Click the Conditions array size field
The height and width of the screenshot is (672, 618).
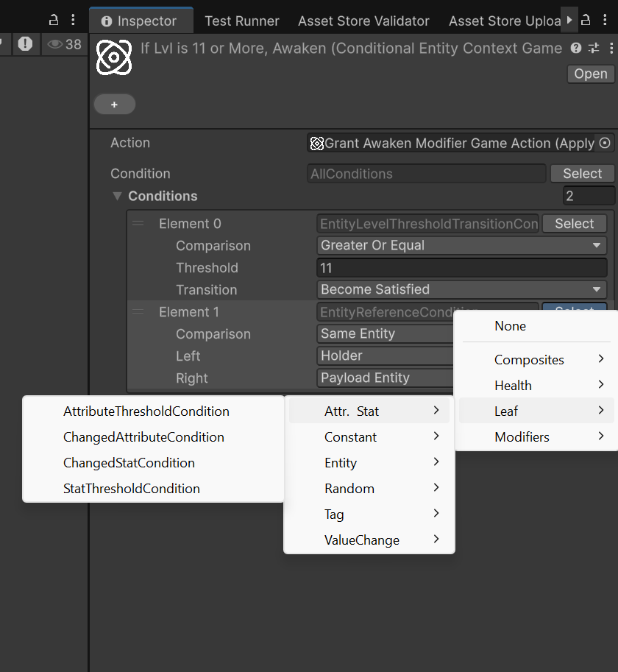pos(589,196)
